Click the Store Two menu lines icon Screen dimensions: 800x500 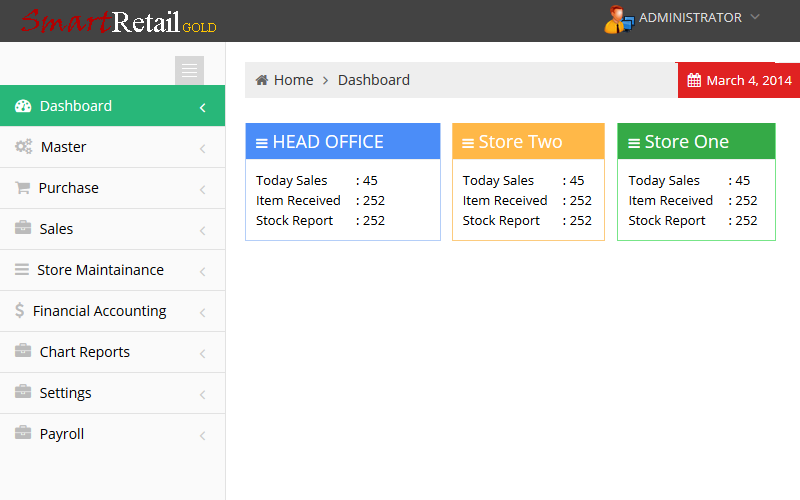[x=467, y=143]
